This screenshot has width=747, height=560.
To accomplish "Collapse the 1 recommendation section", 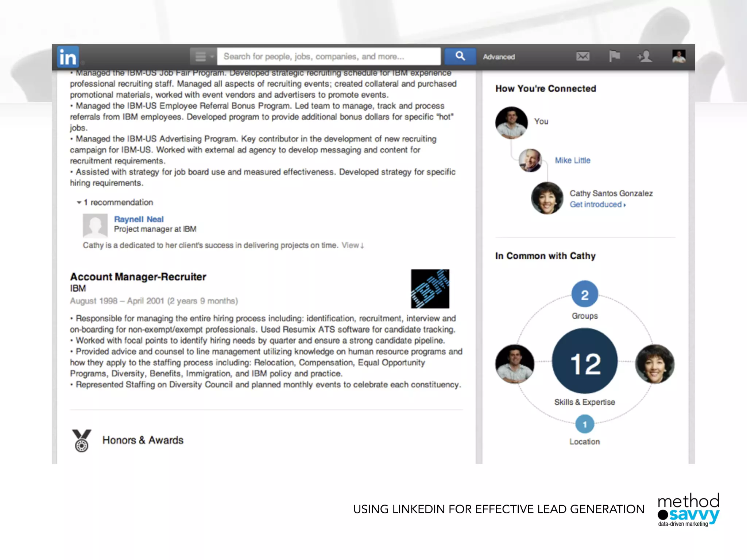I will pos(115,202).
